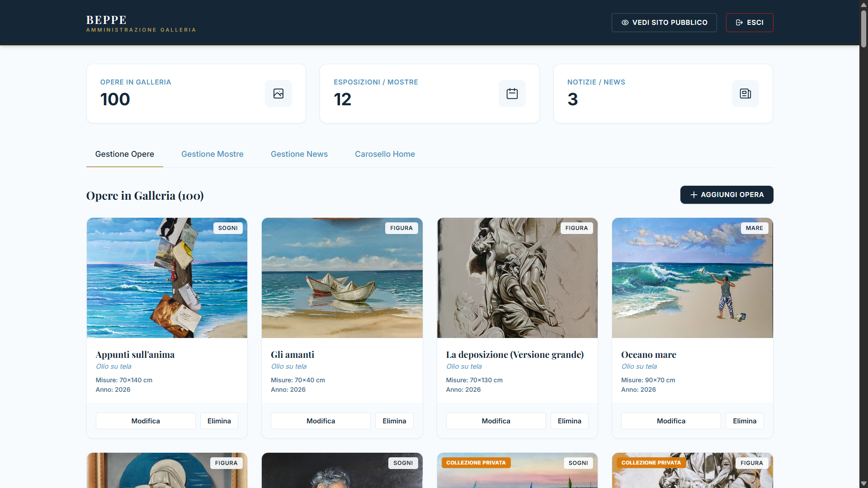Image resolution: width=868 pixels, height=488 pixels.
Task: Click the plus icon in Aggiungi Opera
Action: (x=694, y=195)
